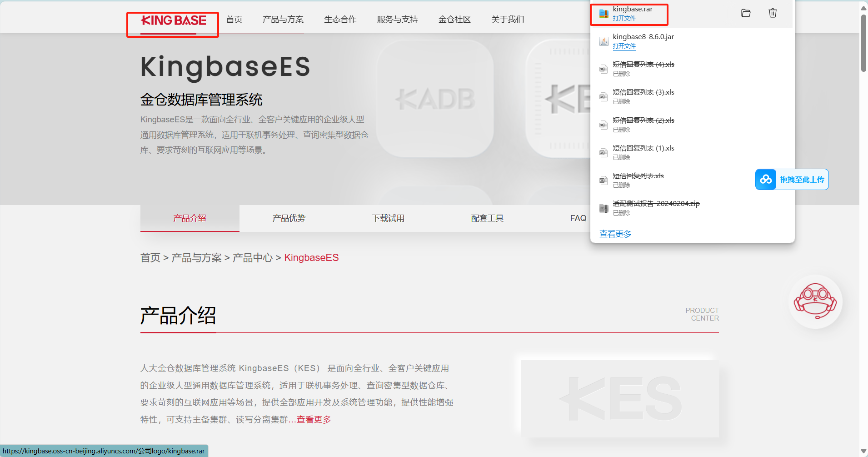This screenshot has height=457, width=868.
Task: Switch to the 配套工具 tab
Action: coord(487,218)
